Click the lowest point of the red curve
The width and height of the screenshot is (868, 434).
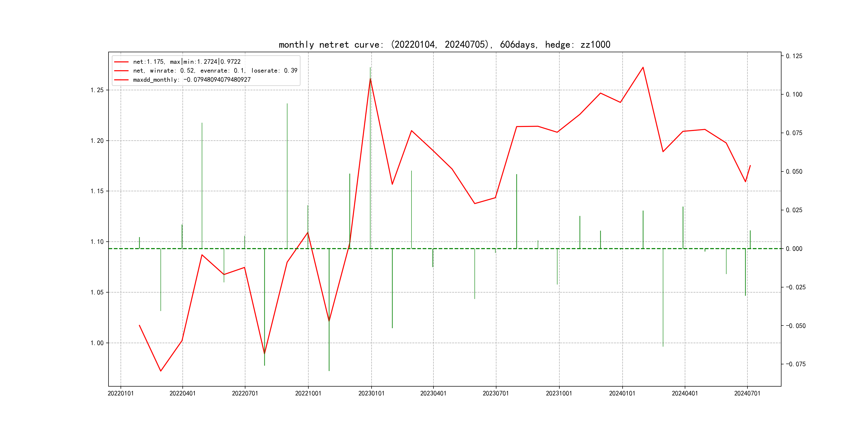(161, 371)
